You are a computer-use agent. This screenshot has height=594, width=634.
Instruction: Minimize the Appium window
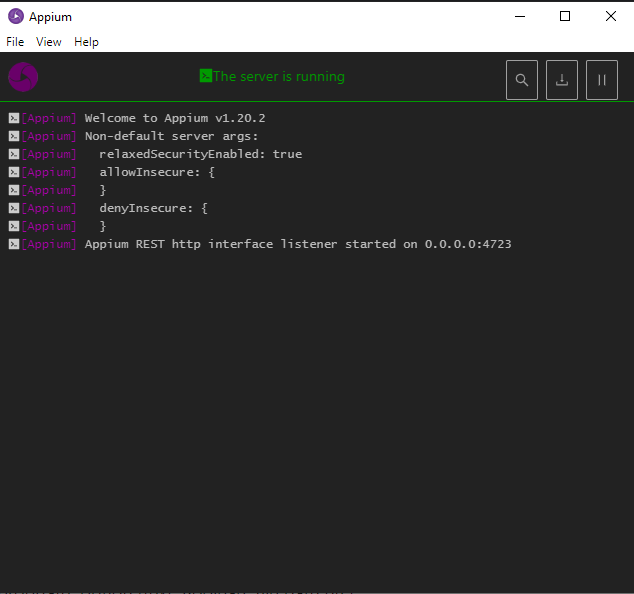520,17
